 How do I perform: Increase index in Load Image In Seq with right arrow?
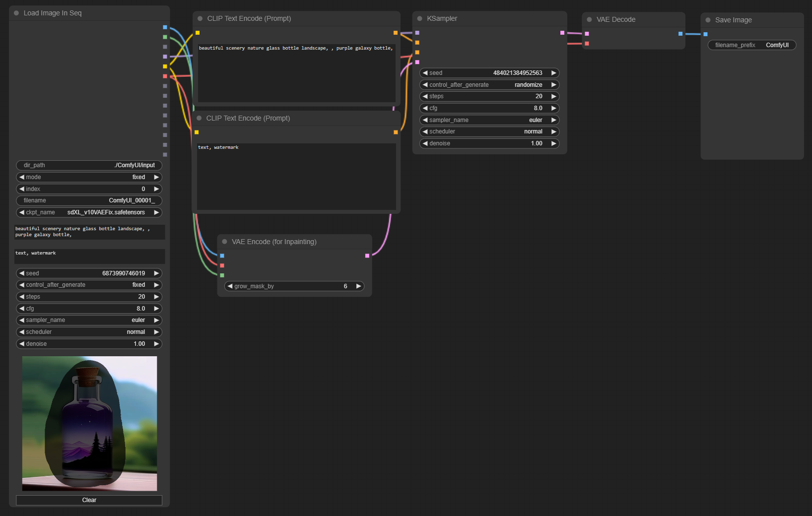(x=156, y=189)
